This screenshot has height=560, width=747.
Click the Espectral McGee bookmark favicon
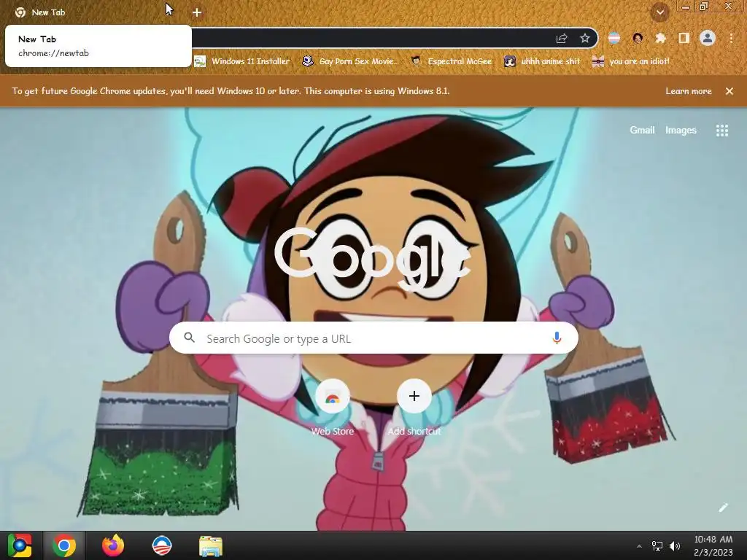coord(416,61)
